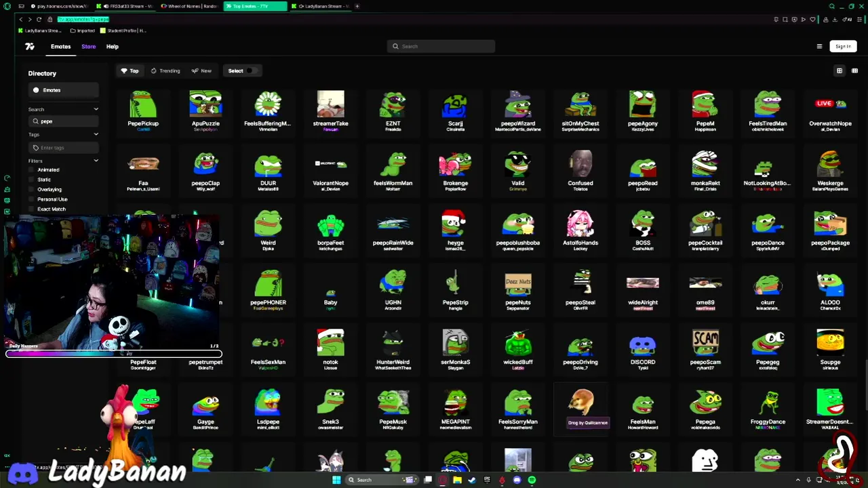Click the 7TV logo icon
The width and height of the screenshot is (868, 488).
coord(30,47)
